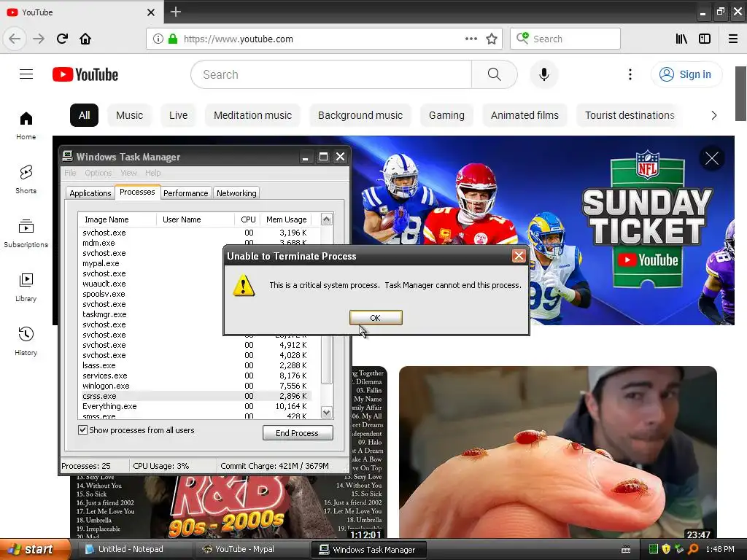Switch to Applications tab in Task Manager
Screen dimensions: 747x560
pos(90,192)
